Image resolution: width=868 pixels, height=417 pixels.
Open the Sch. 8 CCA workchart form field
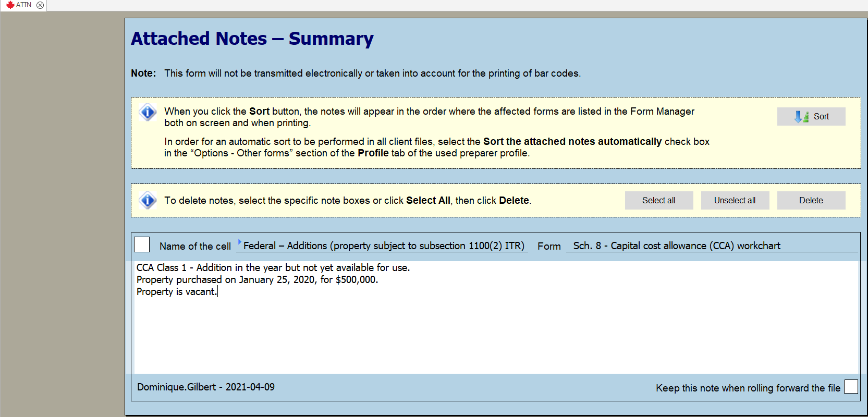click(712, 246)
